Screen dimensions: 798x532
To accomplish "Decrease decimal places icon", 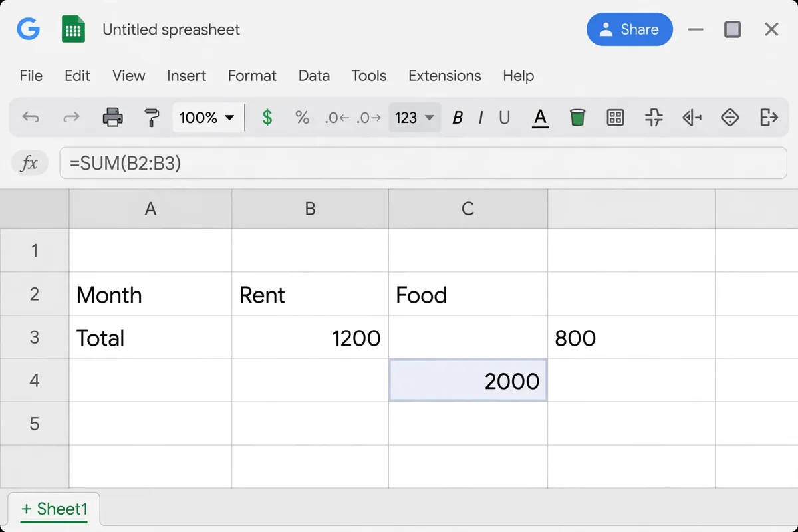I will pyautogui.click(x=336, y=118).
